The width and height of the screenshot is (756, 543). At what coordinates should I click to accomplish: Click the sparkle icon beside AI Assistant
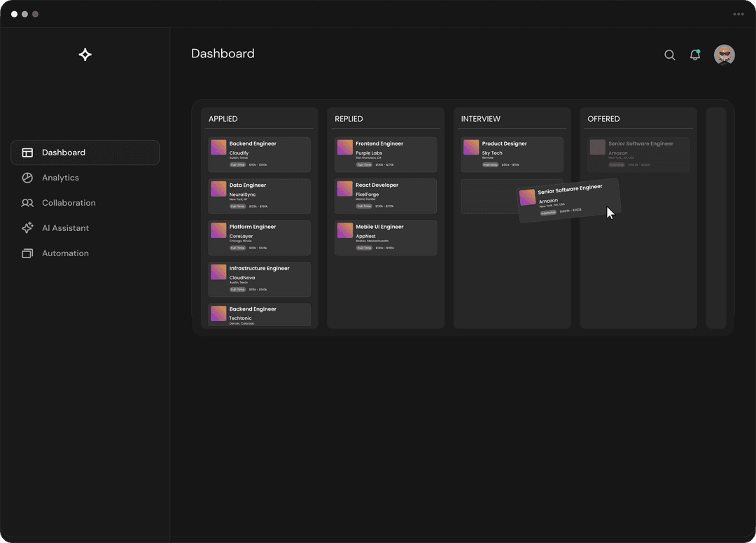click(27, 228)
